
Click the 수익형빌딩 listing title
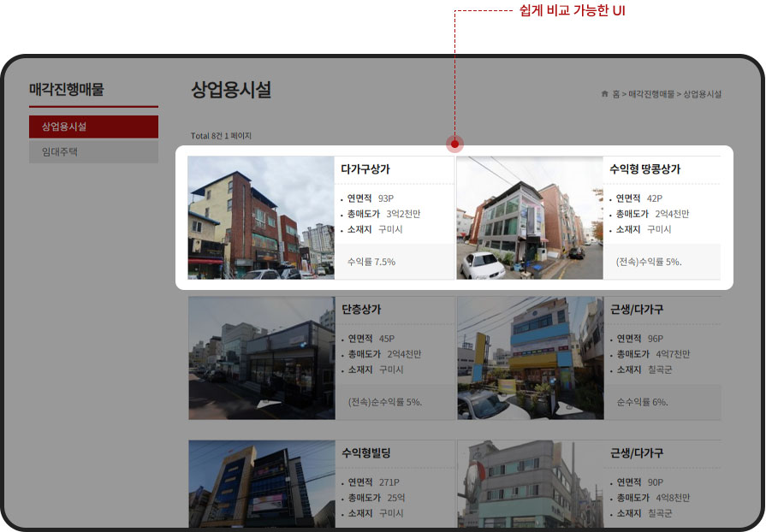[366, 453]
